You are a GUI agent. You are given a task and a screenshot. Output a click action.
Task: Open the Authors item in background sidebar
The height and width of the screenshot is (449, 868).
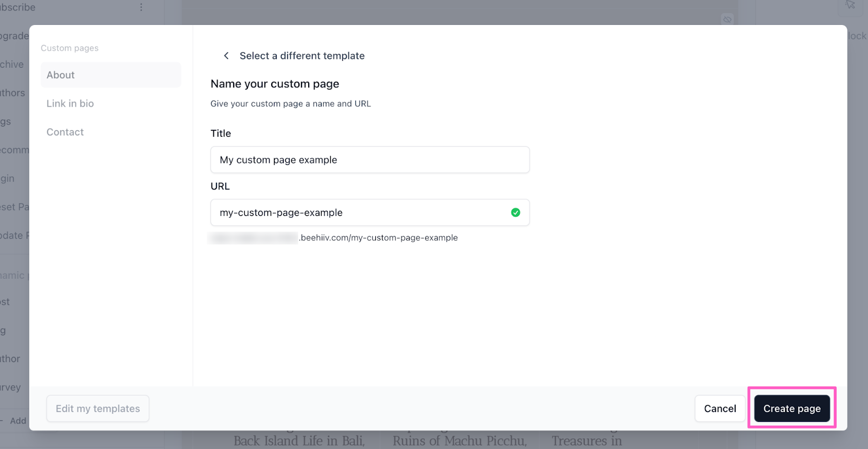[x=12, y=93]
